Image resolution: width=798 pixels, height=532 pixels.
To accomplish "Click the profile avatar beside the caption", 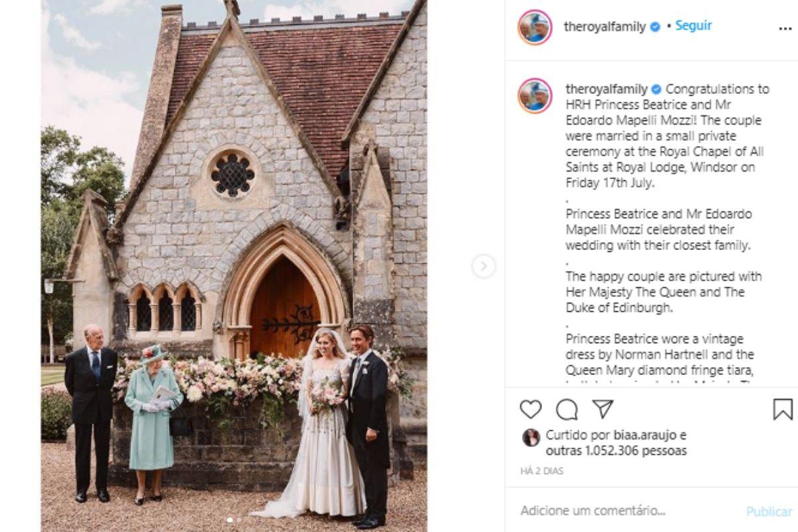I will (535, 96).
